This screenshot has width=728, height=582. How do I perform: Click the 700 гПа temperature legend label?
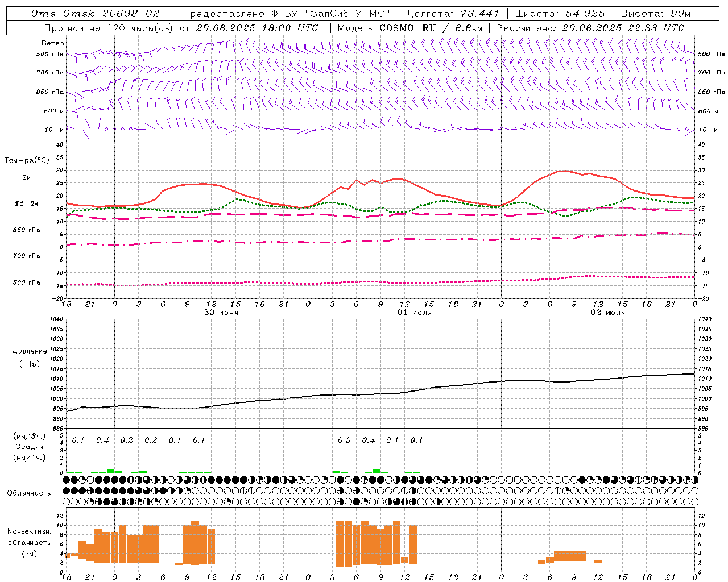tap(27, 256)
